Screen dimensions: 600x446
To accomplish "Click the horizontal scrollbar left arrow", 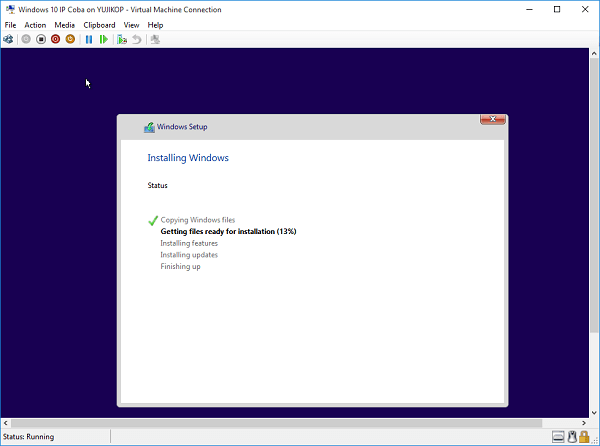I will 5,423.
